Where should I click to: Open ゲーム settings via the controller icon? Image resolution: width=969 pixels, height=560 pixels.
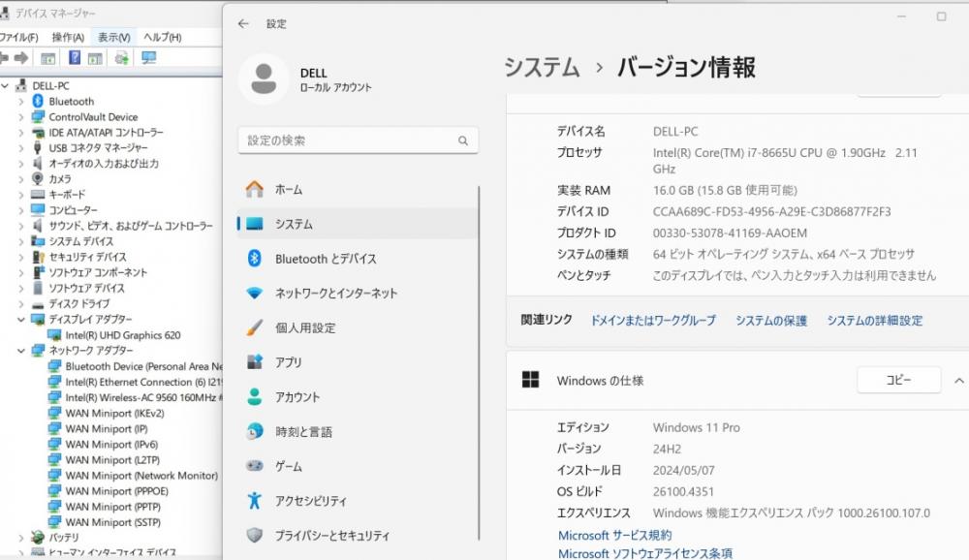(x=255, y=466)
